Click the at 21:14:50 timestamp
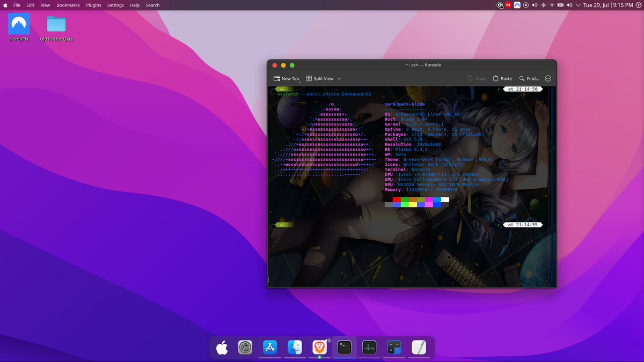 [523, 88]
